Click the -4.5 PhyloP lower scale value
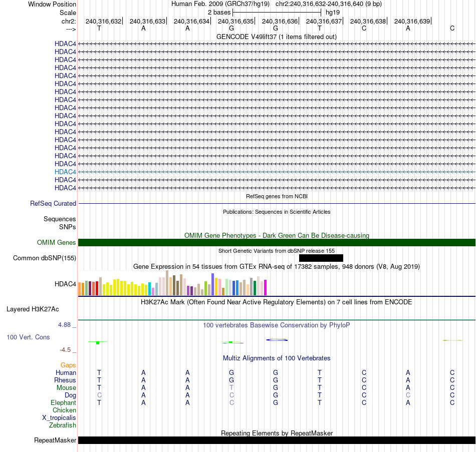 [x=65, y=350]
